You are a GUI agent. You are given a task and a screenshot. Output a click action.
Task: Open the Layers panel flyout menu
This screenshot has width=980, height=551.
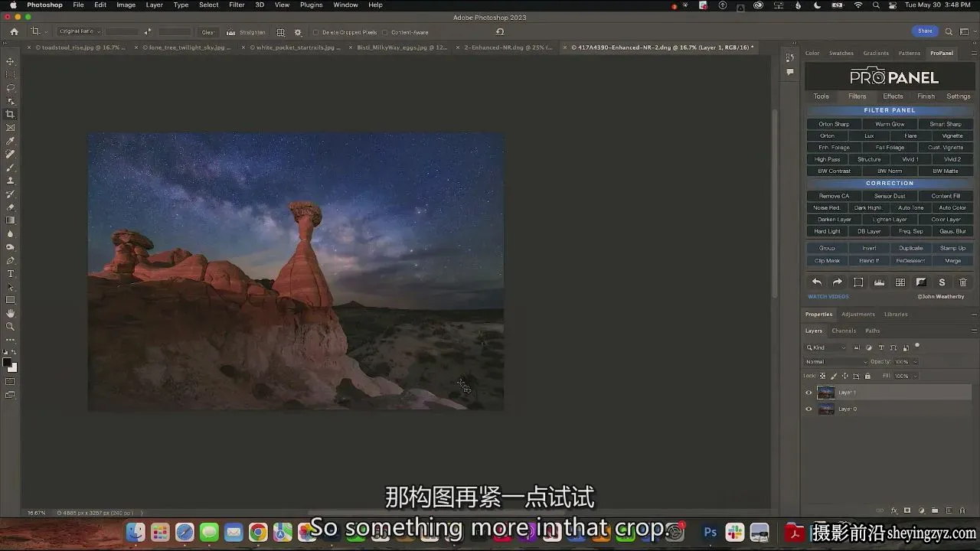pos(974,331)
